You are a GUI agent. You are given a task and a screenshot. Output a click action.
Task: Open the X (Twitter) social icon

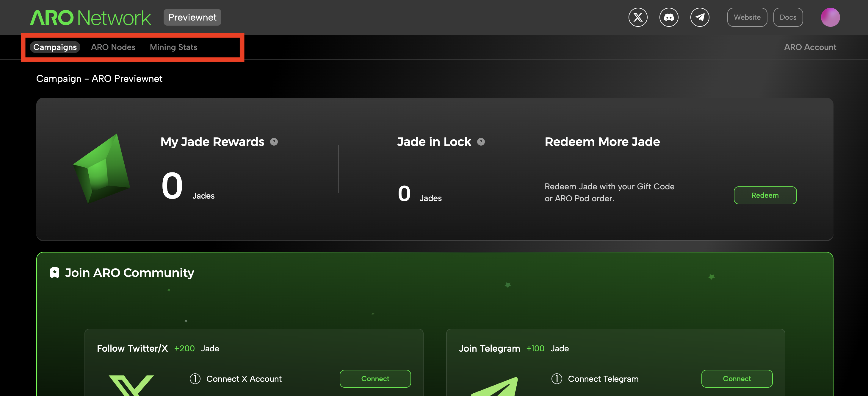point(638,17)
